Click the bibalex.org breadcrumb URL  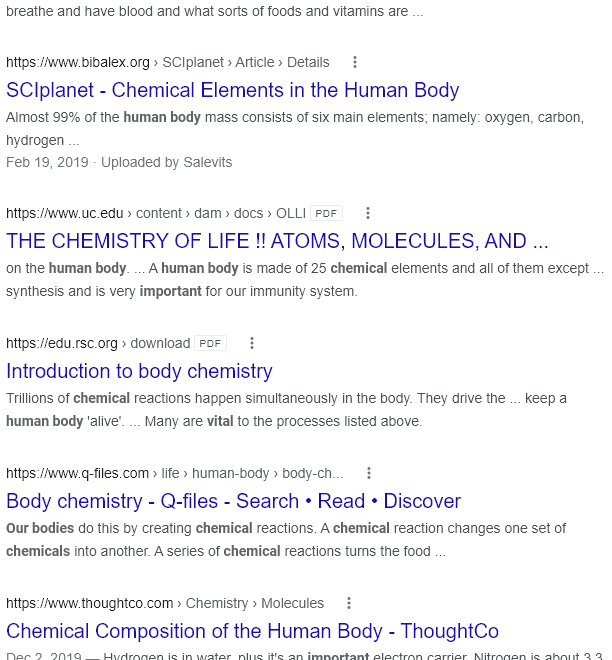[168, 62]
